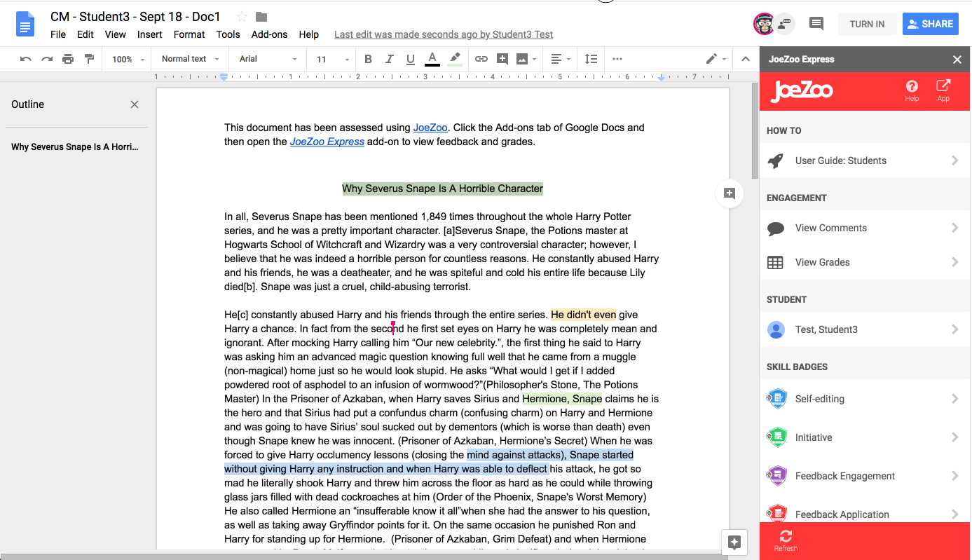Open the Help menu

[309, 34]
